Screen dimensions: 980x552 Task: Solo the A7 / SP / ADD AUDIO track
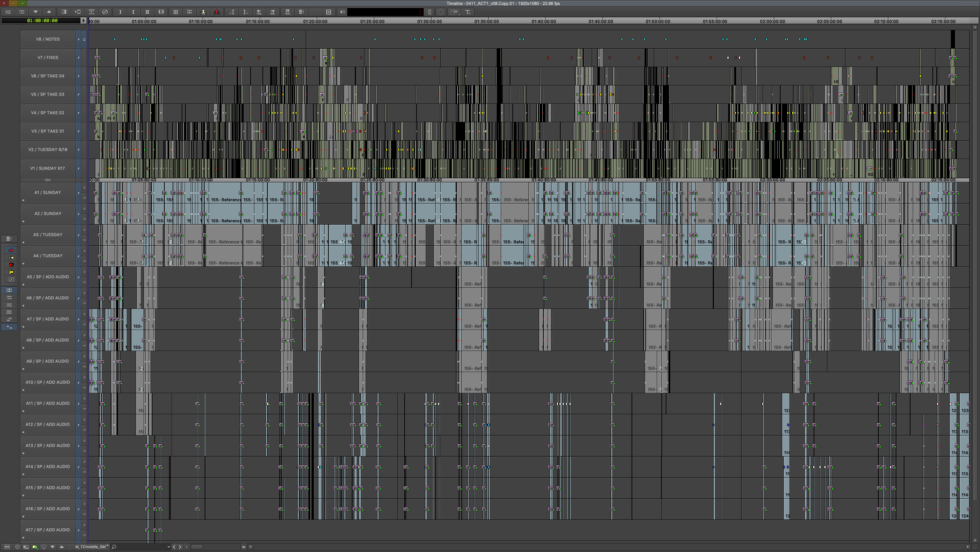click(84, 314)
